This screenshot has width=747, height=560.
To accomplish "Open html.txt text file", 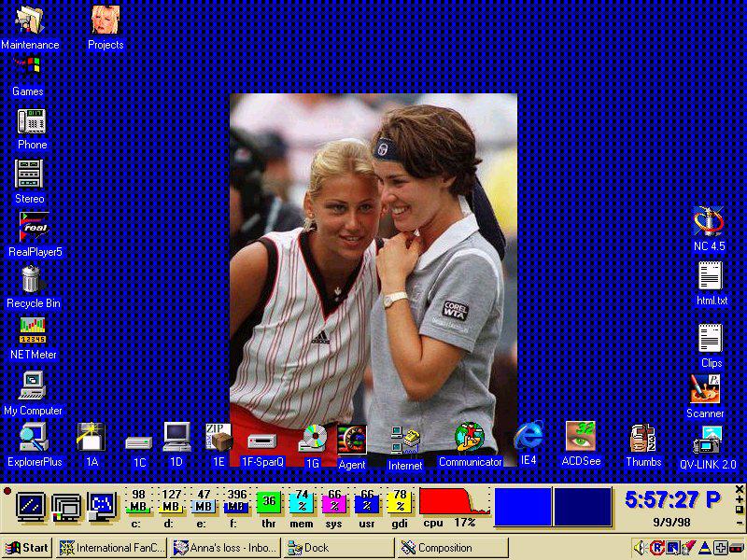I will pyautogui.click(x=711, y=277).
